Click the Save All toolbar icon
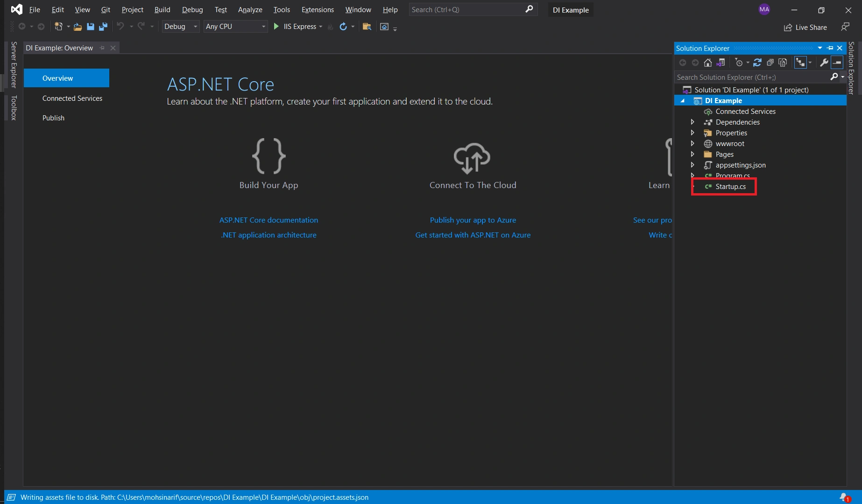Screen dimensions: 862x504 [x=103, y=27]
